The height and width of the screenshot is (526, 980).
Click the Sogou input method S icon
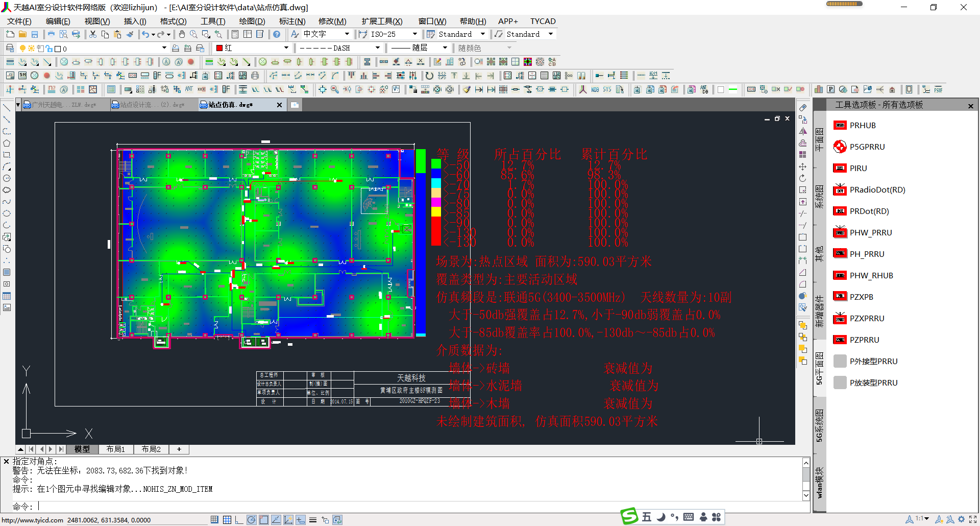coord(629,516)
